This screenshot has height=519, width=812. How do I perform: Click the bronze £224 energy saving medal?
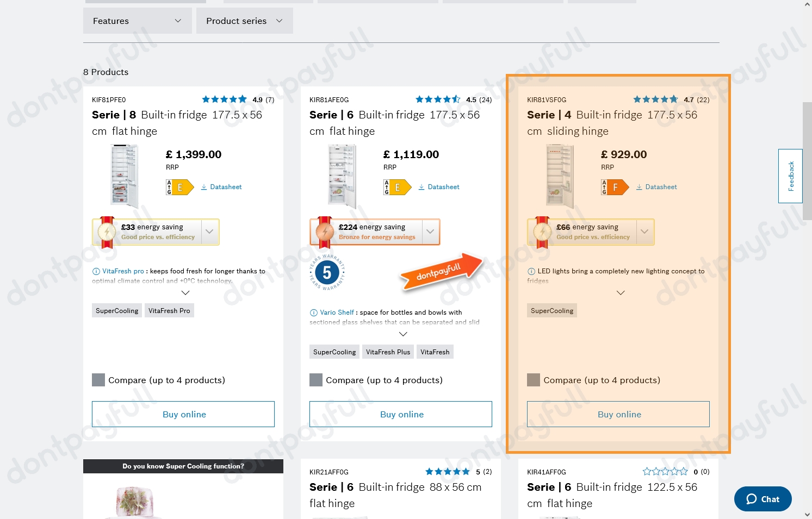click(x=325, y=232)
